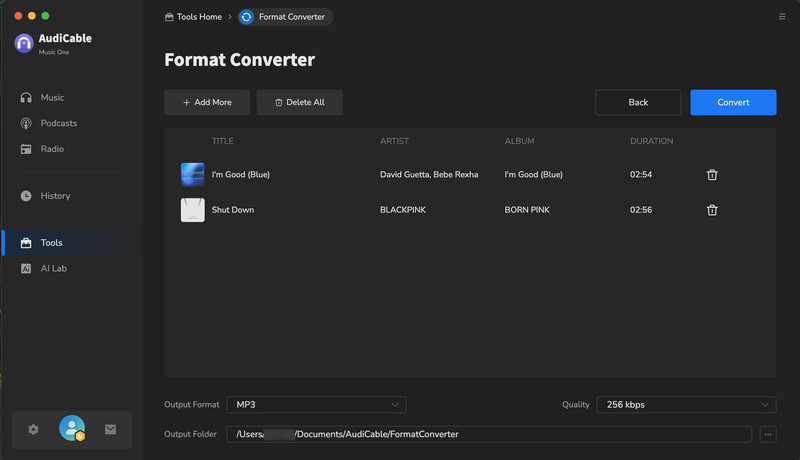The image size is (800, 460).
Task: Click the AI Lab icon
Action: point(26,268)
